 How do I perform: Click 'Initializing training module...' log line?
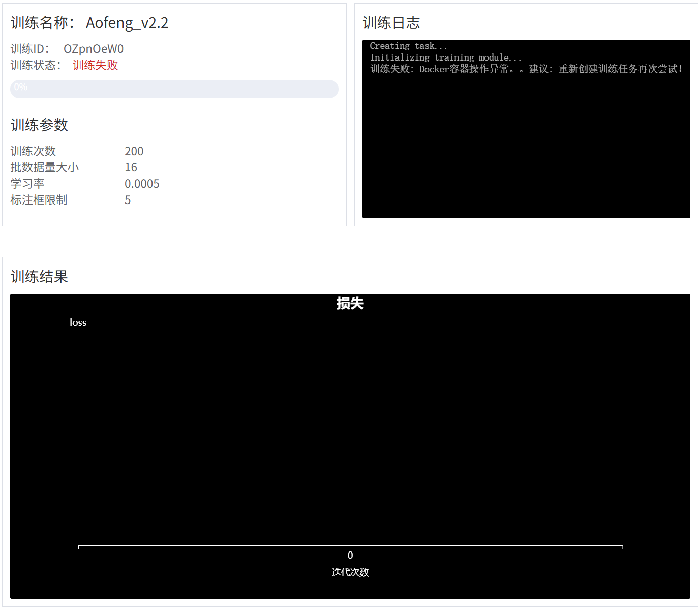[x=446, y=57]
